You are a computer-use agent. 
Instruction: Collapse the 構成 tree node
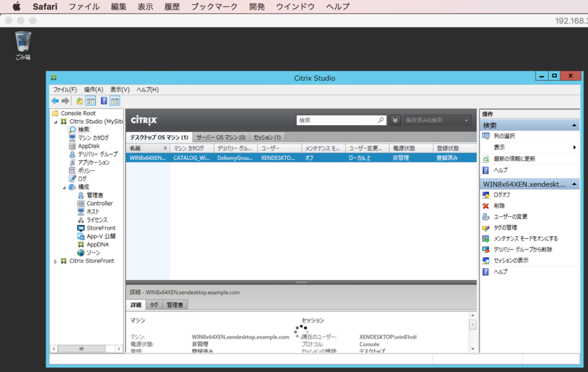[x=64, y=187]
